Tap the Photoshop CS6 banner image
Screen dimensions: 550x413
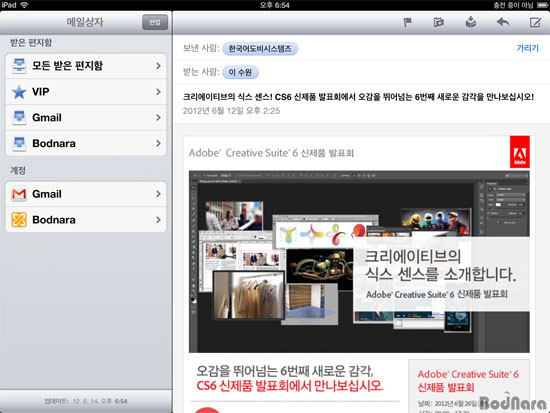click(359, 262)
